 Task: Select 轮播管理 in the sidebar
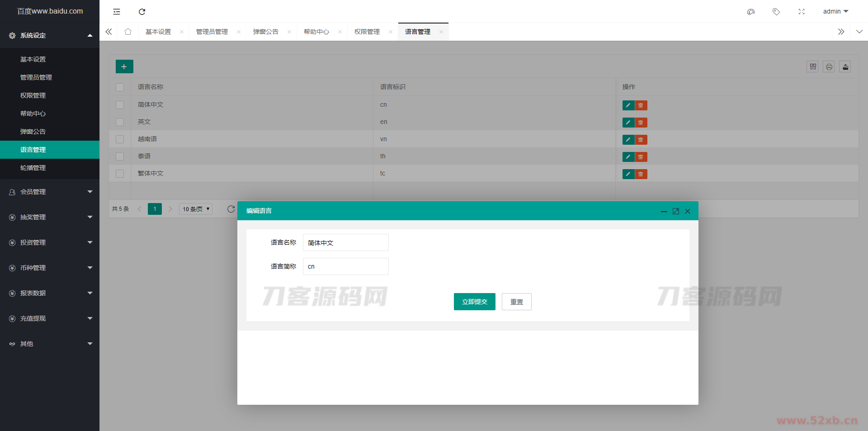click(x=33, y=168)
